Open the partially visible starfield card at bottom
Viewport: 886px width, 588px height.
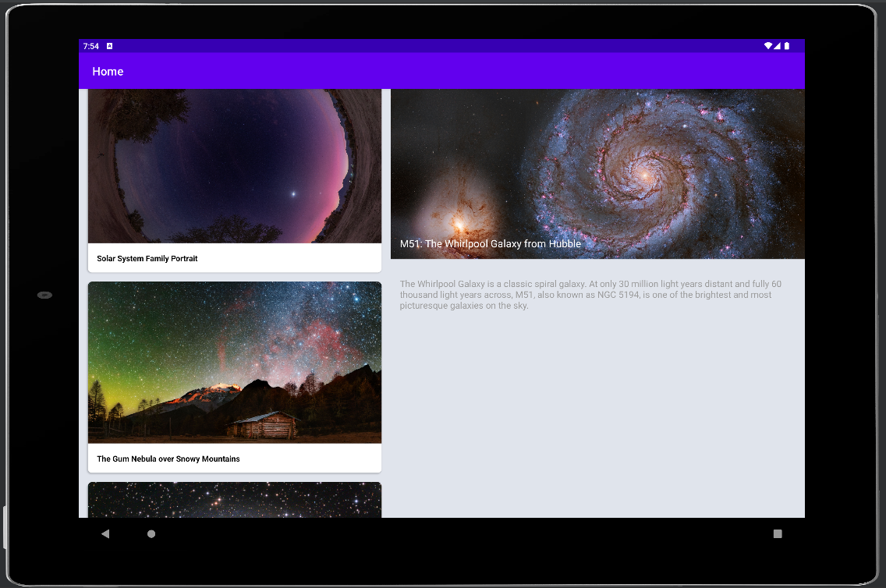tap(235, 500)
